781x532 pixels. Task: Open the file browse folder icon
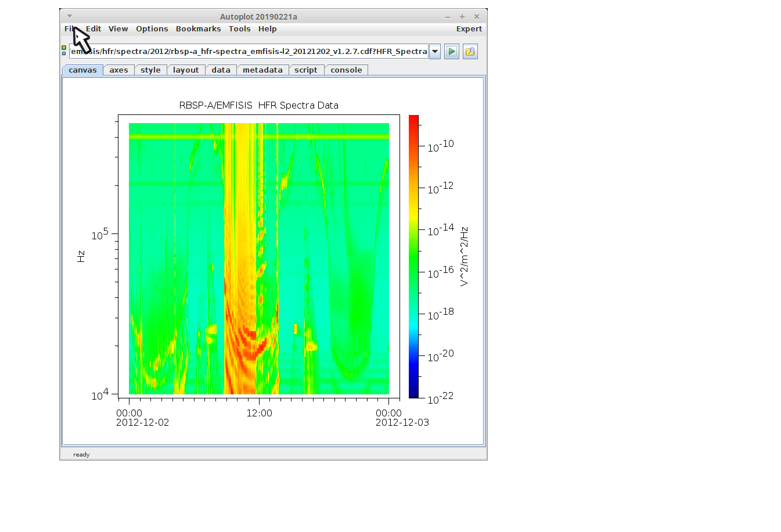click(470, 52)
